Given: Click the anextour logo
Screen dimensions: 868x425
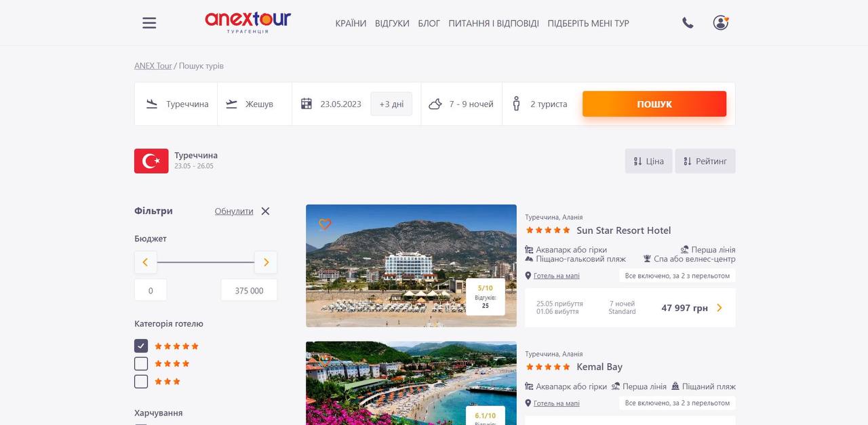Looking at the screenshot, I should [248, 22].
